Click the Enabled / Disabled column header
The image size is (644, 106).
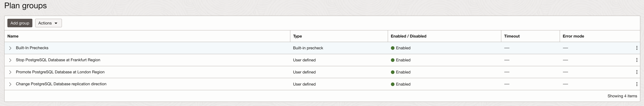pyautogui.click(x=408, y=36)
